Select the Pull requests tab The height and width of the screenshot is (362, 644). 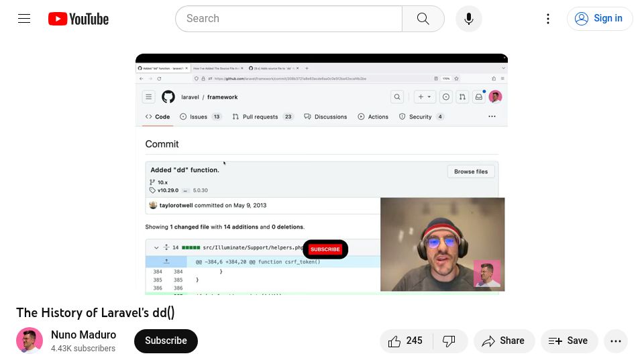click(x=262, y=117)
